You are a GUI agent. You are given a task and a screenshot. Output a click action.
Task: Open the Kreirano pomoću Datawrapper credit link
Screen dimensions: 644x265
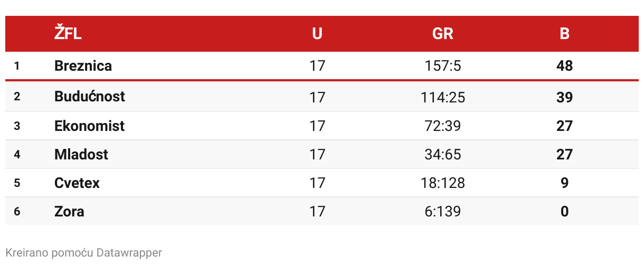click(84, 253)
